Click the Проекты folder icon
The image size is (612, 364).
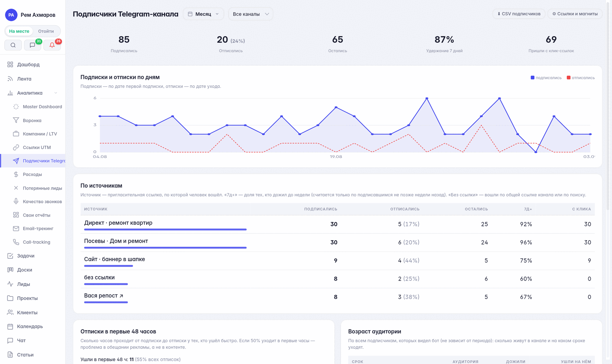coord(10,298)
